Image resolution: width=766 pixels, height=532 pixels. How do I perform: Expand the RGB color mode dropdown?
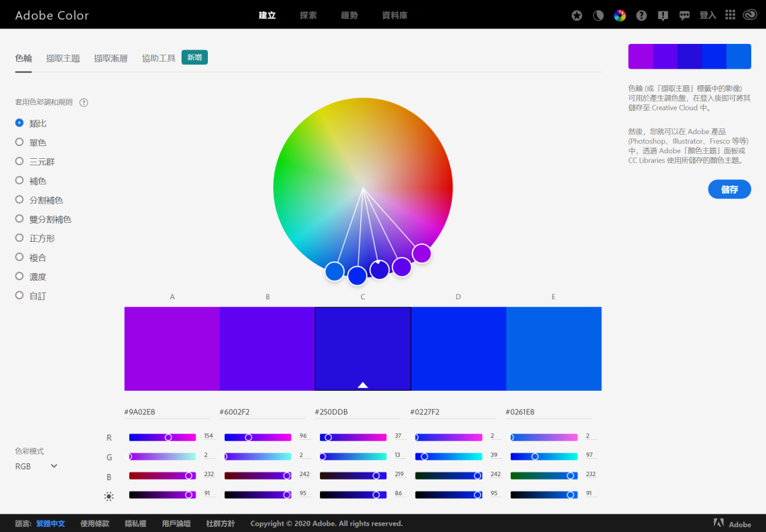click(36, 466)
